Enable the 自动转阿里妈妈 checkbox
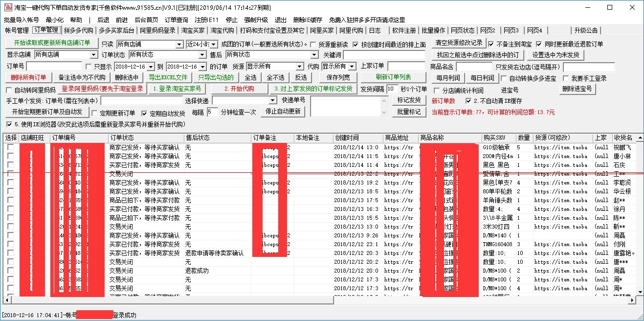This screenshot has width=644, height=321. [9, 90]
